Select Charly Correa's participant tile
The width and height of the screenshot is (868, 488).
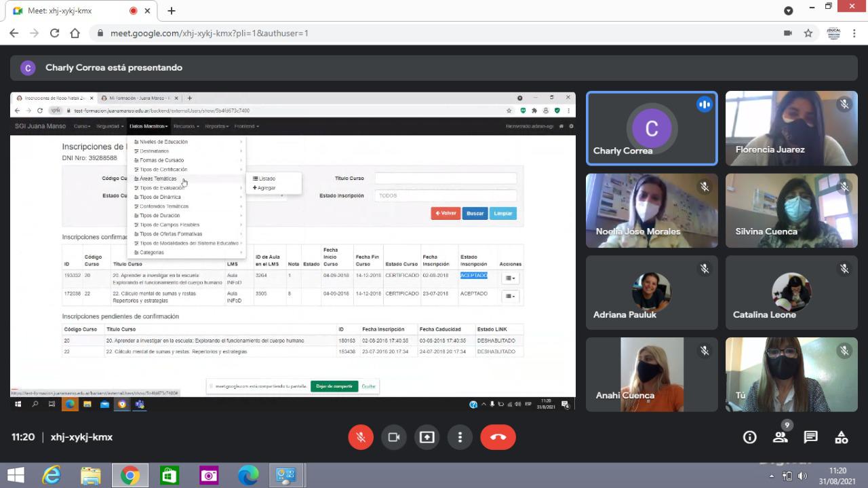pyautogui.click(x=651, y=128)
